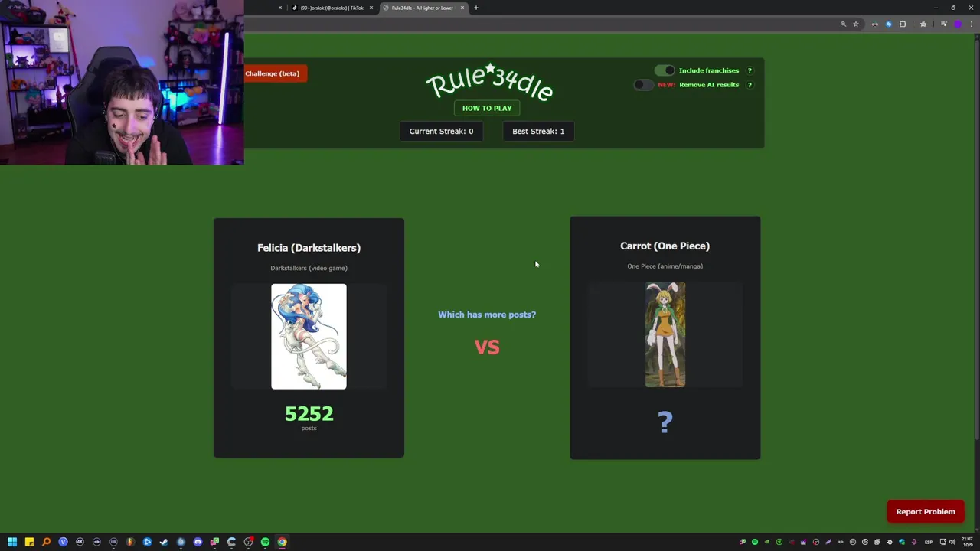Click the purple Chrome profile avatar
Viewport: 980px width, 551px height.
click(958, 24)
